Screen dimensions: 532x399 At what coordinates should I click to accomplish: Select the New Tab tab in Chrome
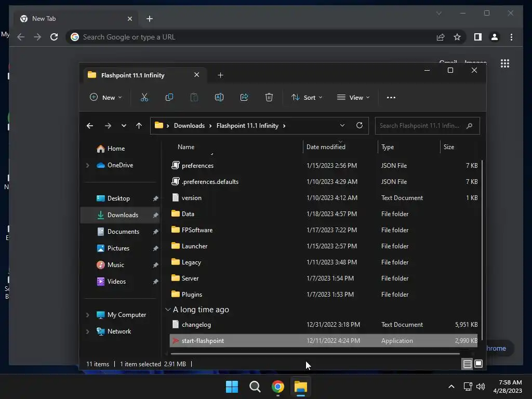coord(76,19)
